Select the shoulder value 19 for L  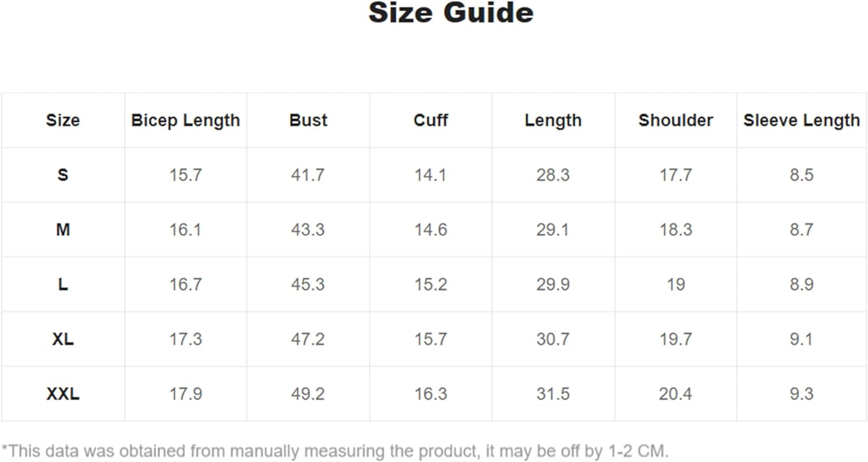[675, 284]
